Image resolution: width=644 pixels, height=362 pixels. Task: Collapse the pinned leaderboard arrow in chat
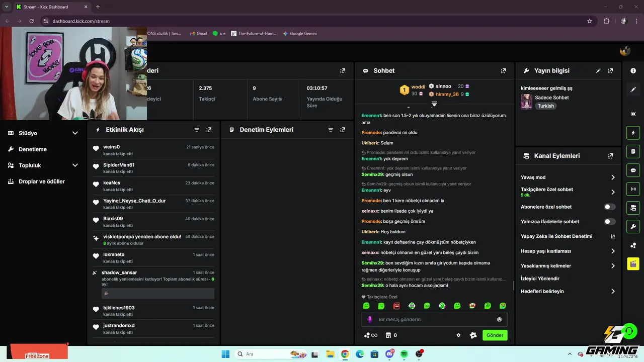pos(434,104)
